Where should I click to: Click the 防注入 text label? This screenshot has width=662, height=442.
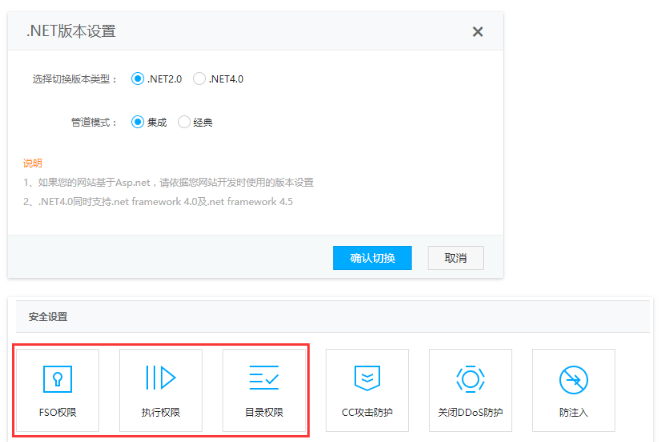point(573,412)
